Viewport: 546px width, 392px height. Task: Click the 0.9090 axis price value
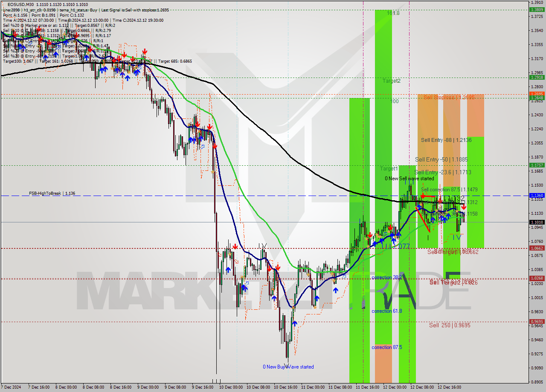tap(536, 368)
